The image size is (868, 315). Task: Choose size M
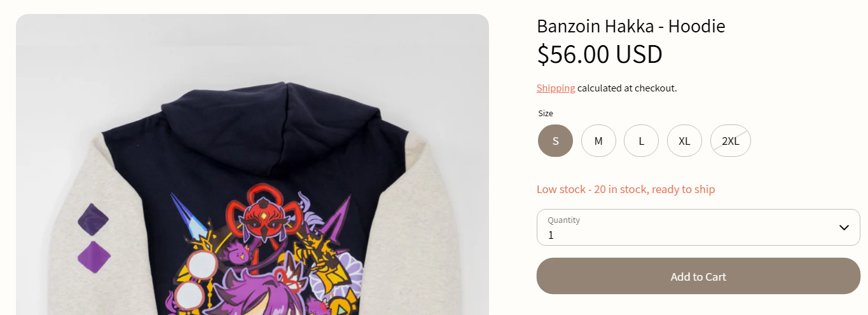(x=598, y=140)
